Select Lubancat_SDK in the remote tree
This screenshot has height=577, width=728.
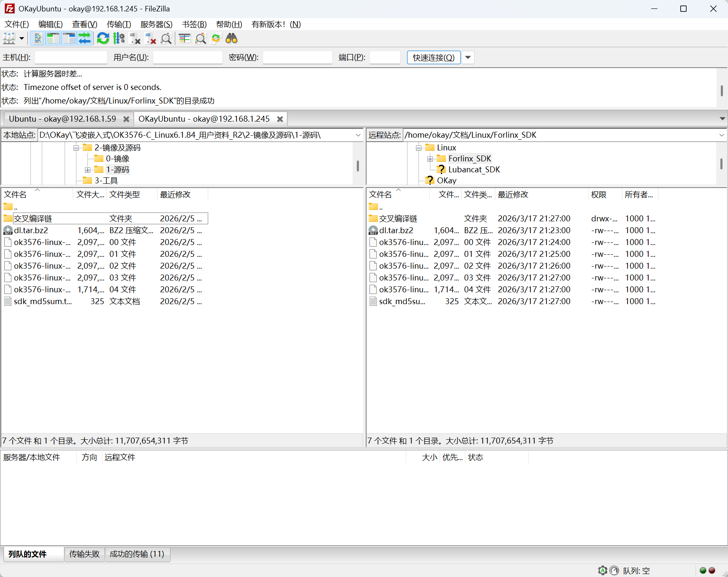tap(474, 170)
